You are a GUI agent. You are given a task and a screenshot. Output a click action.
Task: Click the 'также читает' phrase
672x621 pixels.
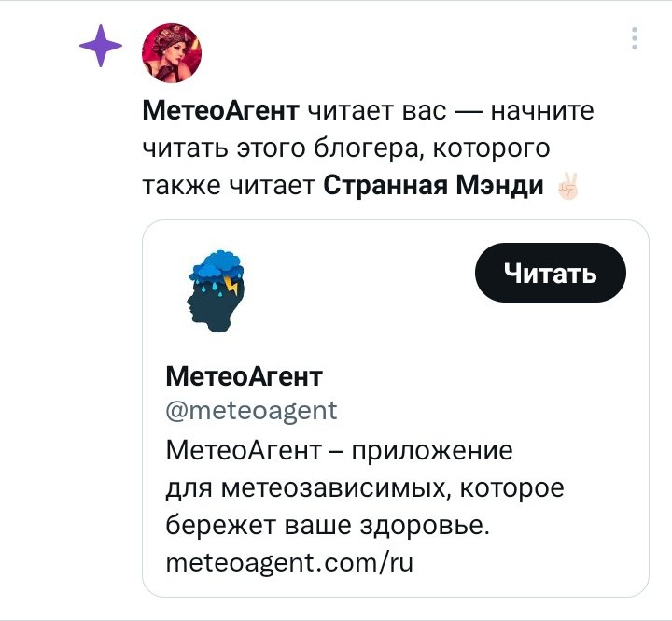click(x=229, y=186)
